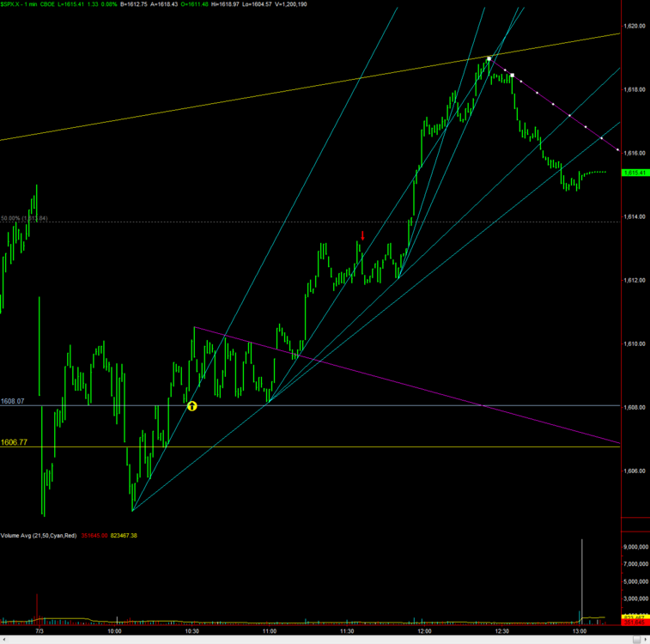Click the Lo=1604.57 low value

coord(257,4)
